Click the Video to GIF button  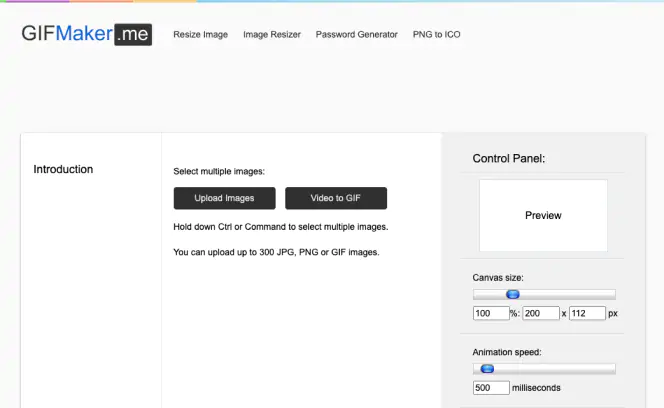point(336,198)
